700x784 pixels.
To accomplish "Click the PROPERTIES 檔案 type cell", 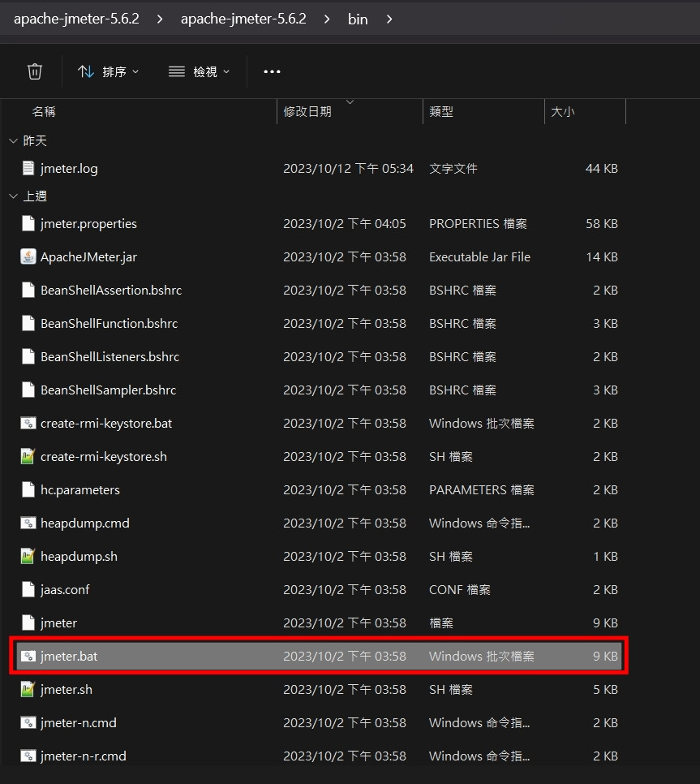I will (479, 223).
